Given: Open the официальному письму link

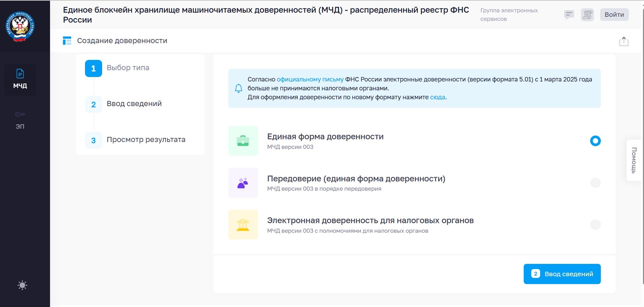Looking at the screenshot, I should click(310, 79).
